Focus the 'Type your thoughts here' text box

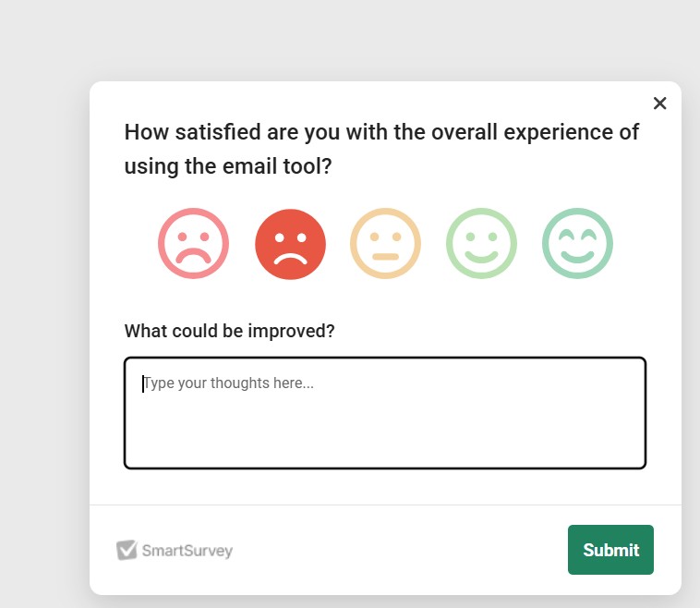pos(384,413)
